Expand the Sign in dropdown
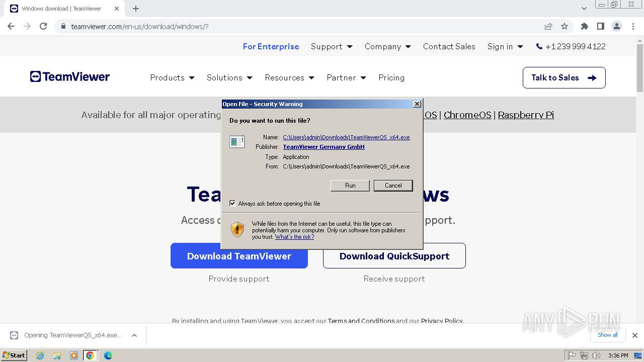Image resolution: width=644 pixels, height=362 pixels. (505, 46)
